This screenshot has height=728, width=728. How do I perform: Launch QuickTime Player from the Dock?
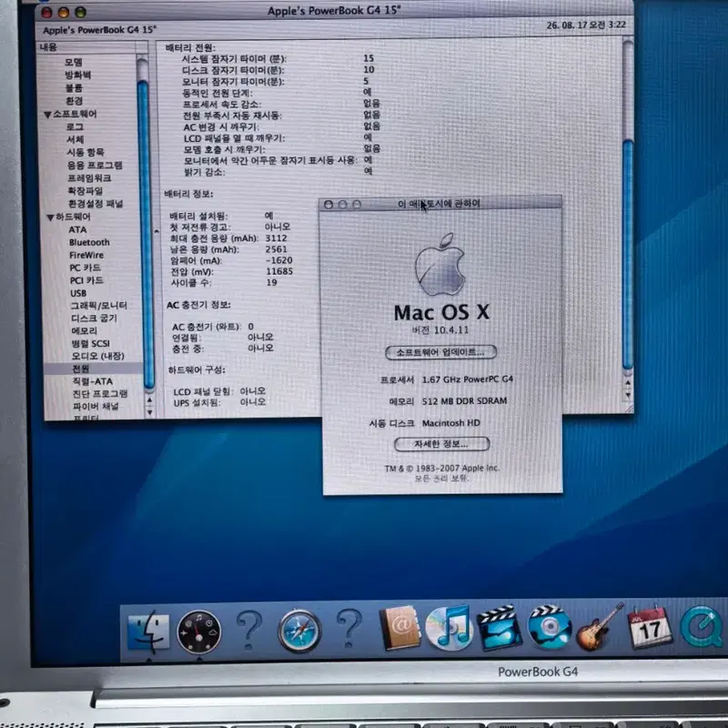point(702,627)
